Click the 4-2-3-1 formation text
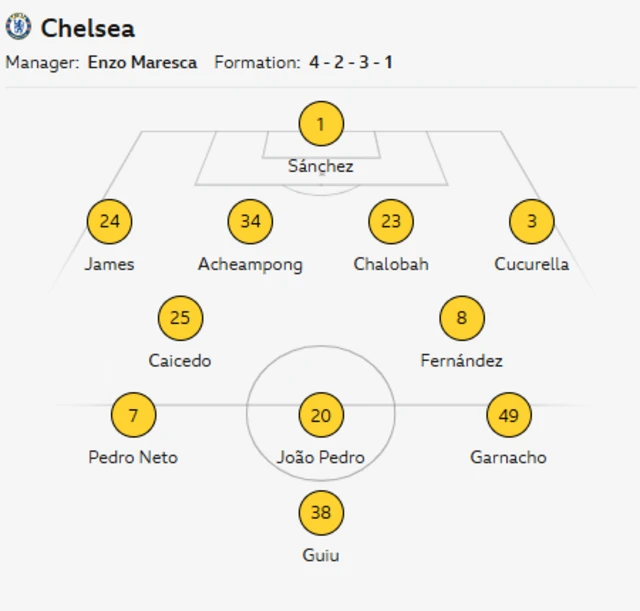 (x=350, y=62)
